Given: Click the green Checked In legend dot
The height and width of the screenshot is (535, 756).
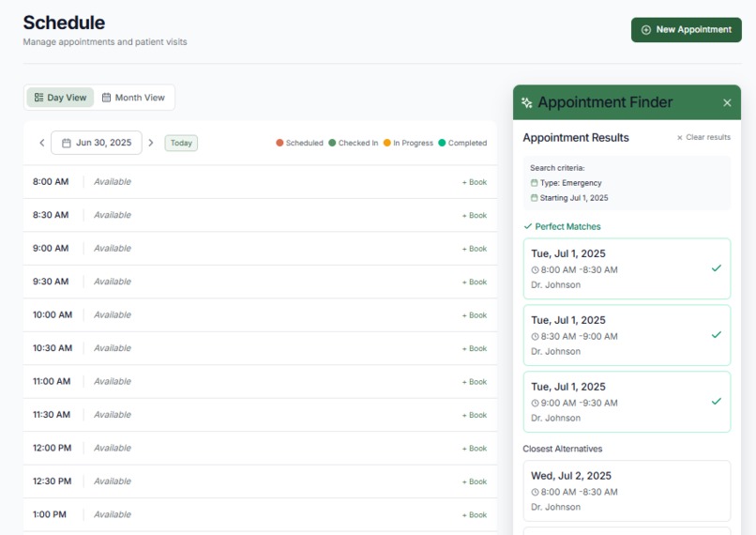Looking at the screenshot, I should pos(332,143).
